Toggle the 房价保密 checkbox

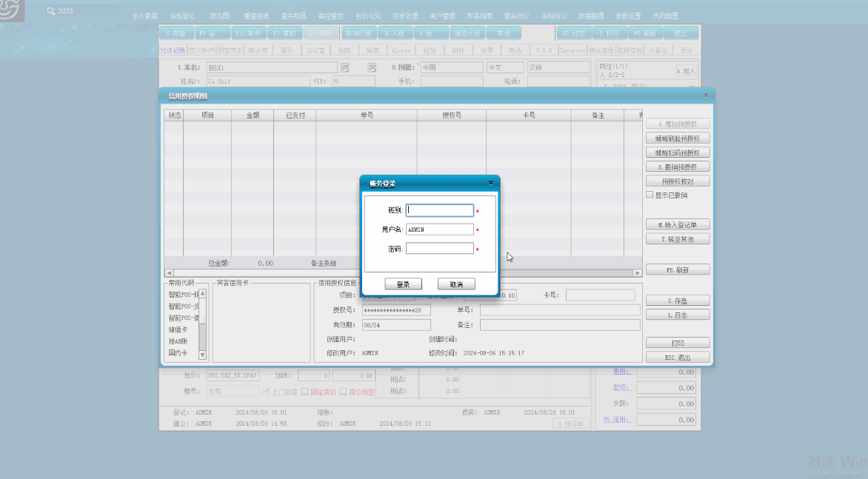pos(343,392)
